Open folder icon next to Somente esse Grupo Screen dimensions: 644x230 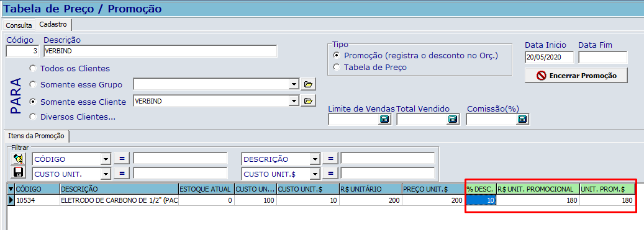(308, 84)
